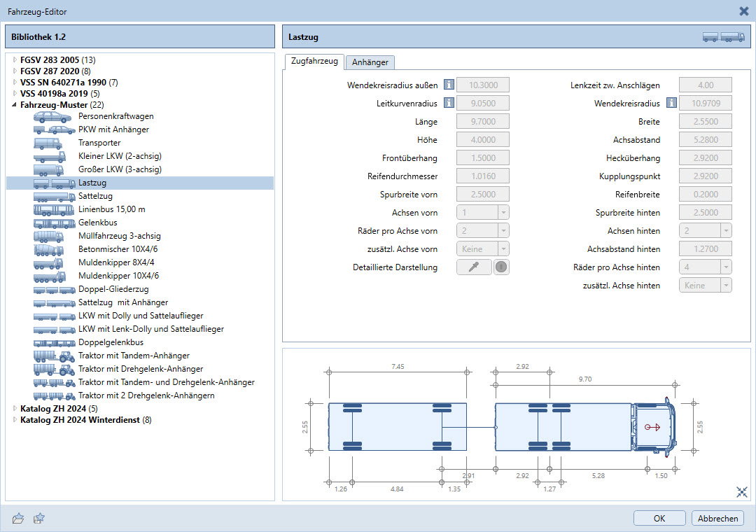
Task: Click the Länge input field
Action: click(482, 122)
